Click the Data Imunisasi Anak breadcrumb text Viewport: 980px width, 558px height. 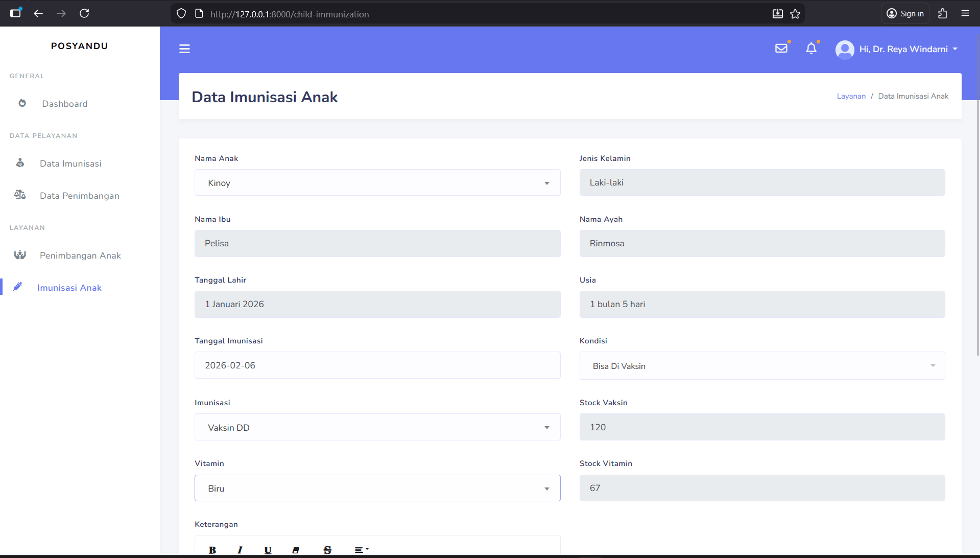click(913, 96)
